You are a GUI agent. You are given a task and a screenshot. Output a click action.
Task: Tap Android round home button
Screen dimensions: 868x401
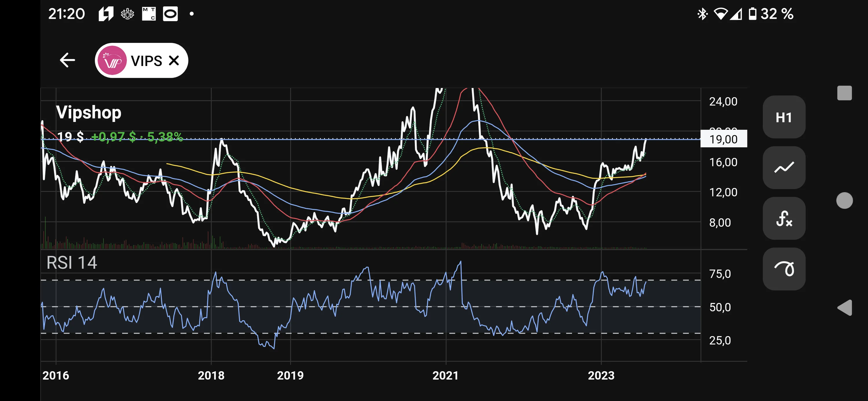(x=844, y=201)
